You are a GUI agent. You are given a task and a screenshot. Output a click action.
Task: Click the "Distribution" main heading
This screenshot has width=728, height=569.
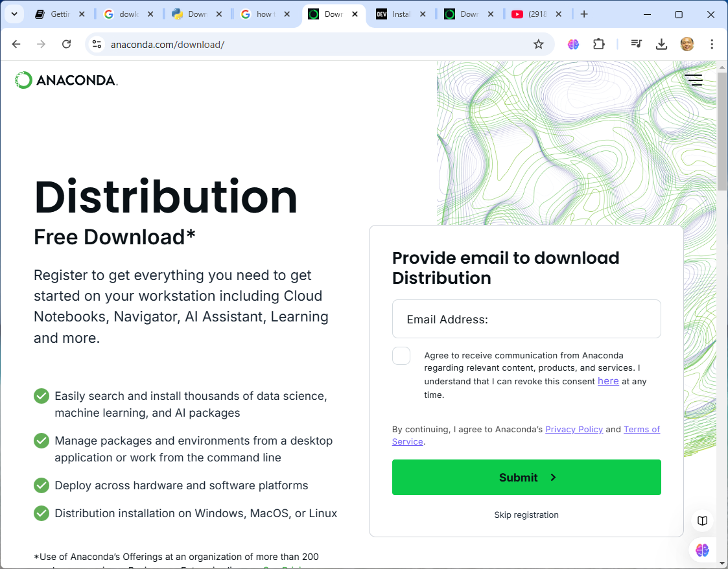point(166,197)
